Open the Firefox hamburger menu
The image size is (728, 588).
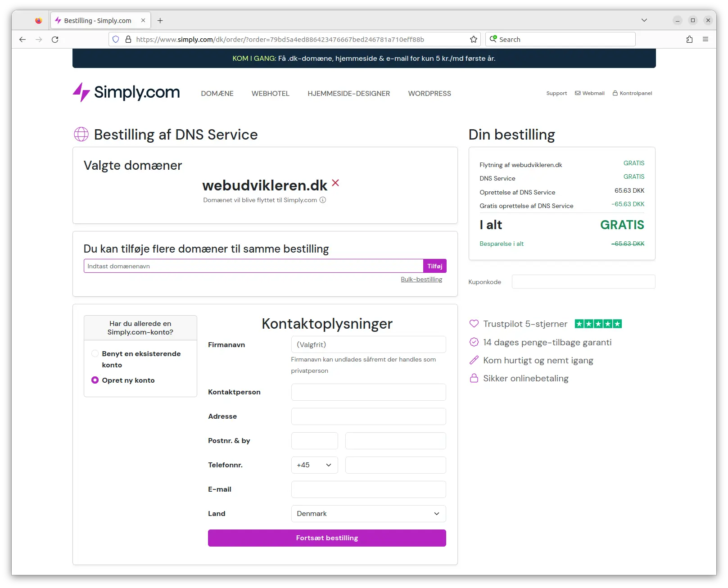pos(705,40)
